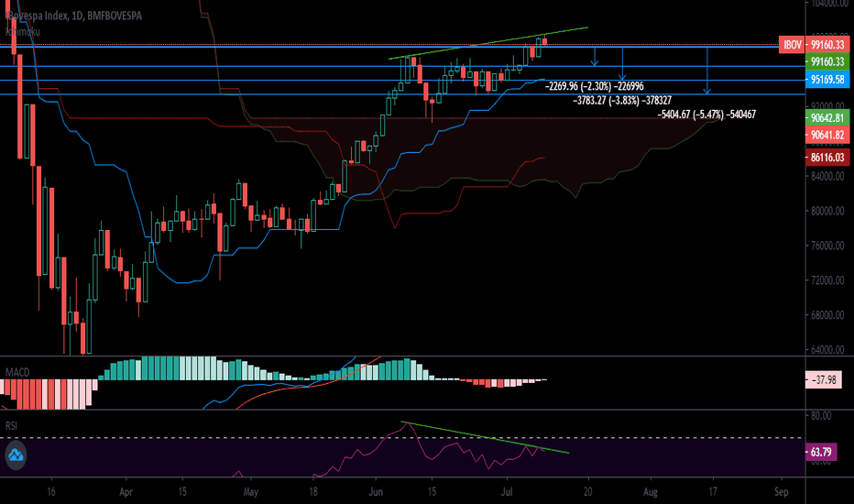Select the green trendline above price candles
The height and width of the screenshot is (504, 854).
[x=488, y=42]
